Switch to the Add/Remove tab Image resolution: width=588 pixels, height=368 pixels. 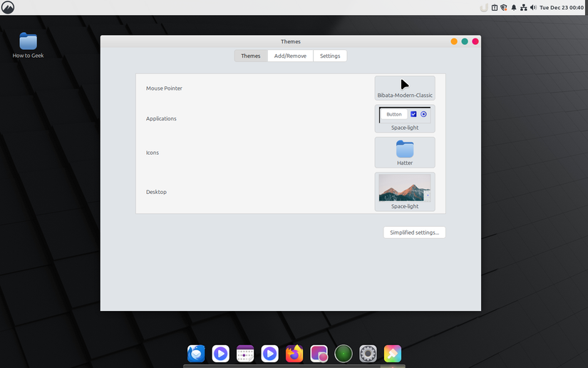[x=290, y=56]
